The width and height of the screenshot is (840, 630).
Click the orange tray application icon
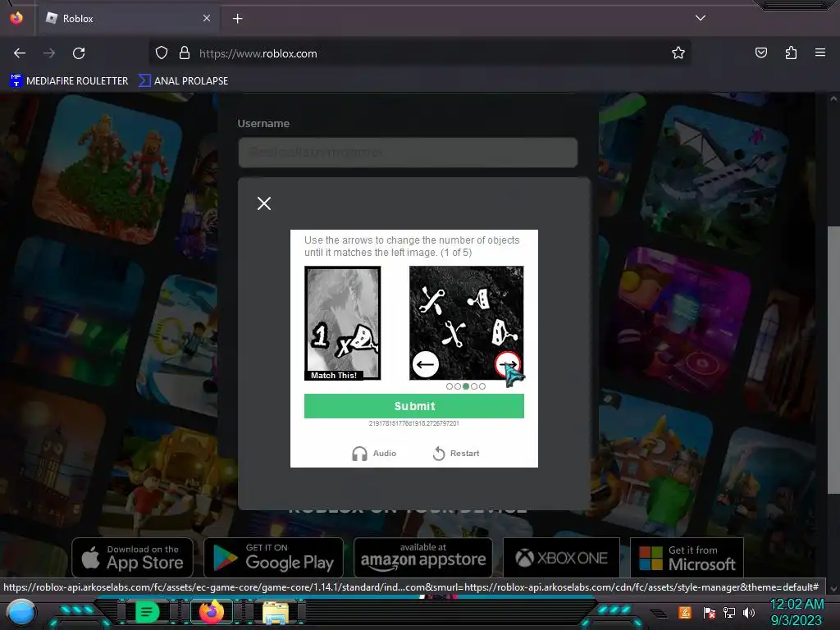pyautogui.click(x=685, y=612)
